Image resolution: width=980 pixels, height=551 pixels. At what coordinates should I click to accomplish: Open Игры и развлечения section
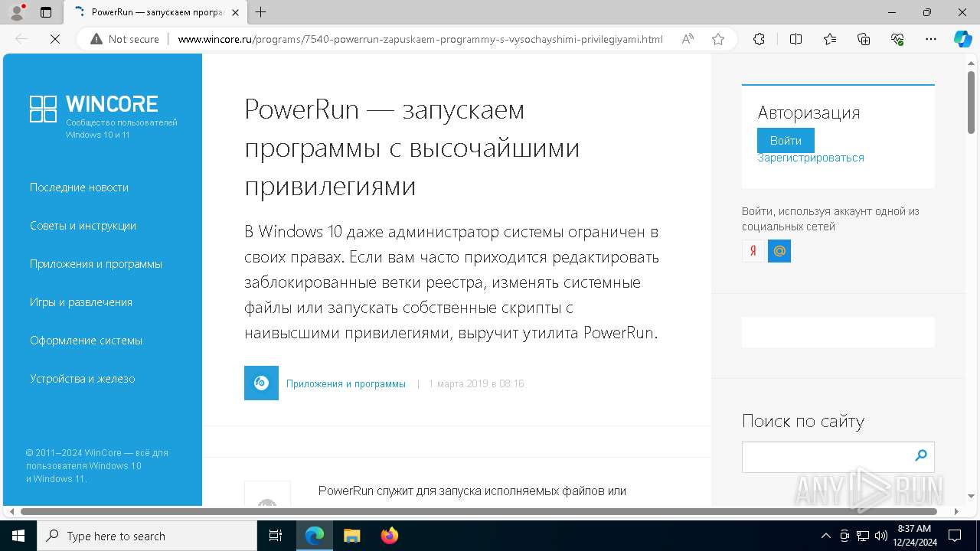point(81,302)
